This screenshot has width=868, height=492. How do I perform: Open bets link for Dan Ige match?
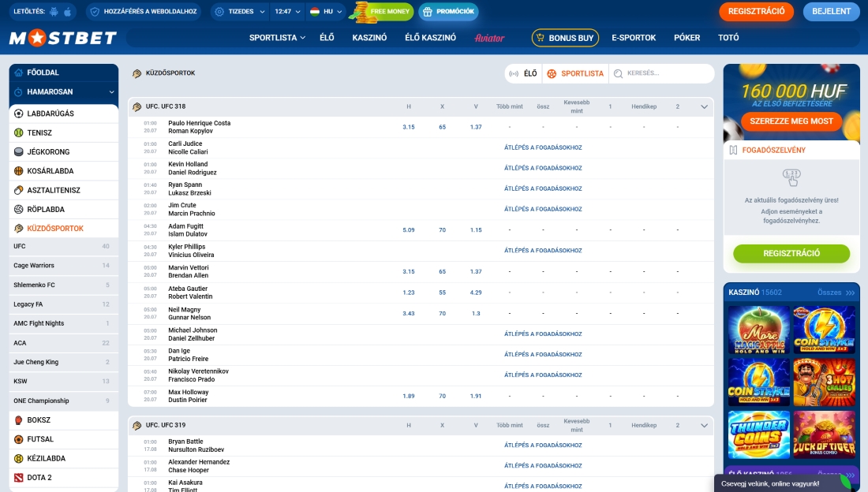543,355
